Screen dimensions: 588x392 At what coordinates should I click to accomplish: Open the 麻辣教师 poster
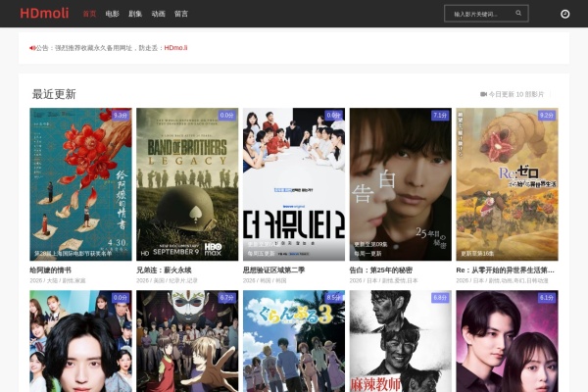point(401,341)
